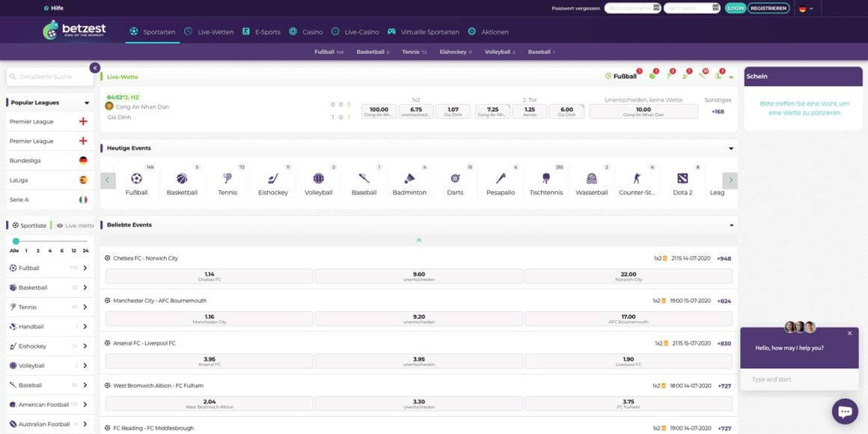The width and height of the screenshot is (868, 434).
Task: Select the Basketball icon in Heutige Events
Action: point(182,178)
